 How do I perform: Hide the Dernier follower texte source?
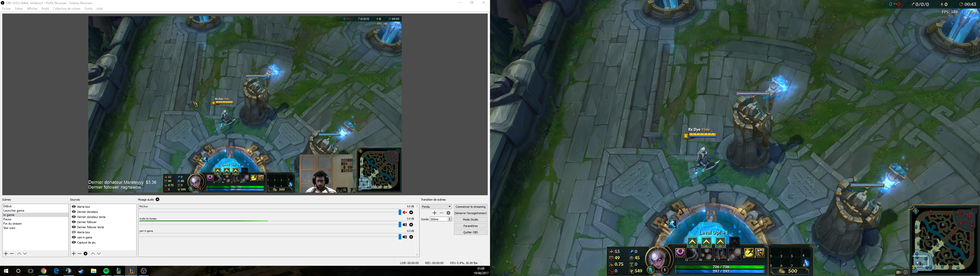[74, 227]
